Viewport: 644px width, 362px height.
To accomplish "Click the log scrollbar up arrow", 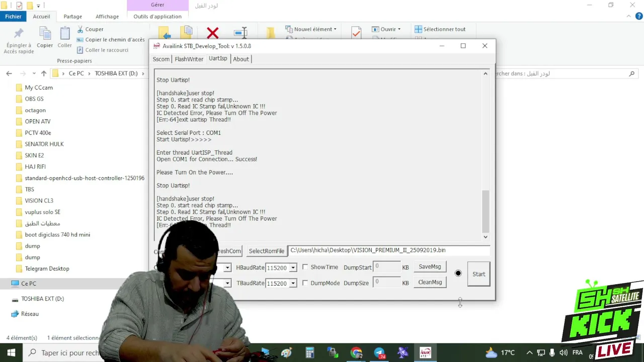I will click(486, 73).
